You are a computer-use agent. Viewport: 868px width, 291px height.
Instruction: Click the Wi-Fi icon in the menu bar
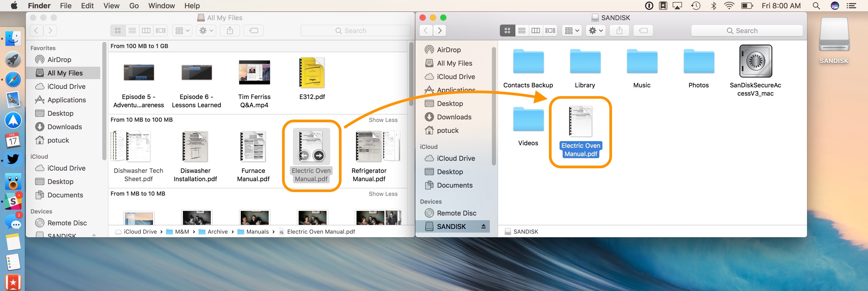coord(729,5)
